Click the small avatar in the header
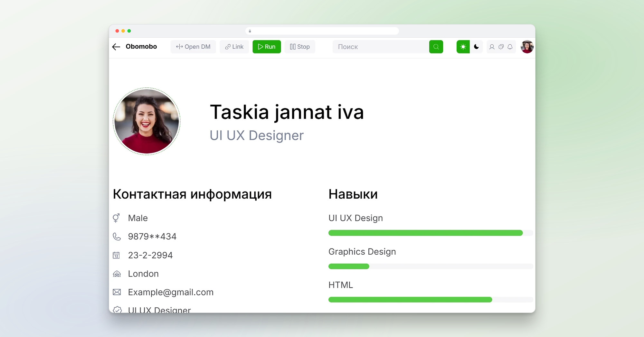The height and width of the screenshot is (337, 644). tap(527, 47)
